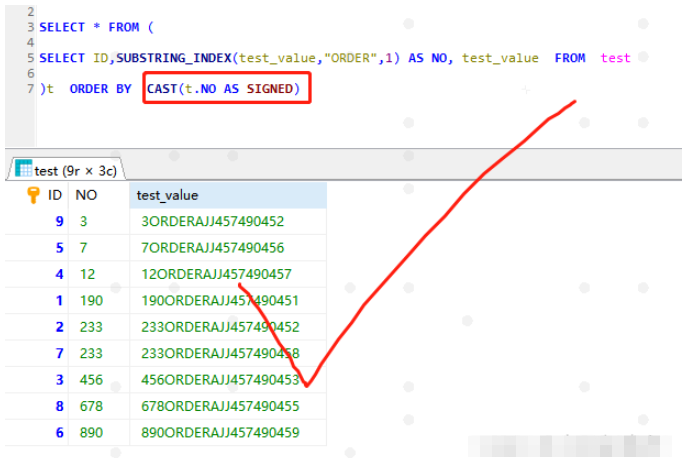Select cell 456ORDERAJJ457490453
The width and height of the screenshot is (689, 458).
(228, 379)
